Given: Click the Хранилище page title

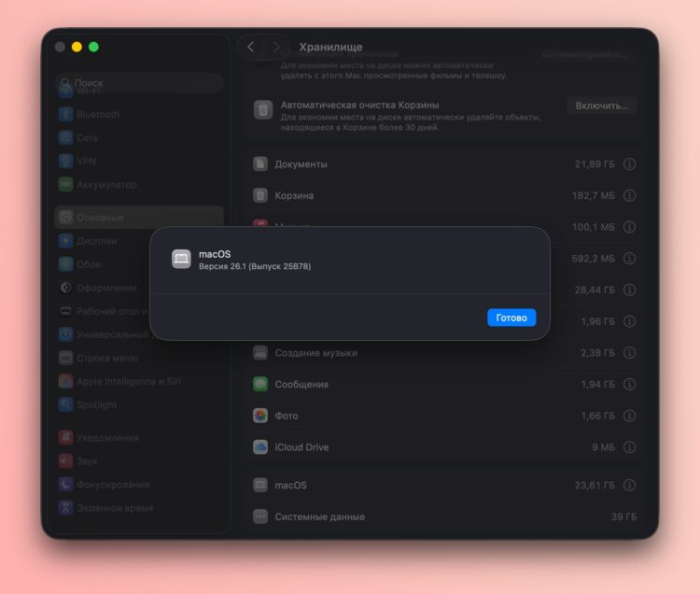Looking at the screenshot, I should tap(330, 47).
